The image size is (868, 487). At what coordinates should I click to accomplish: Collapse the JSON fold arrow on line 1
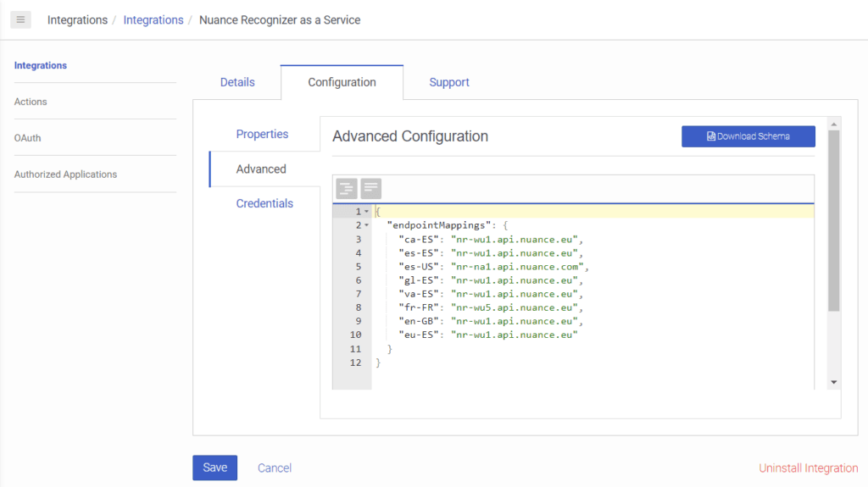366,212
